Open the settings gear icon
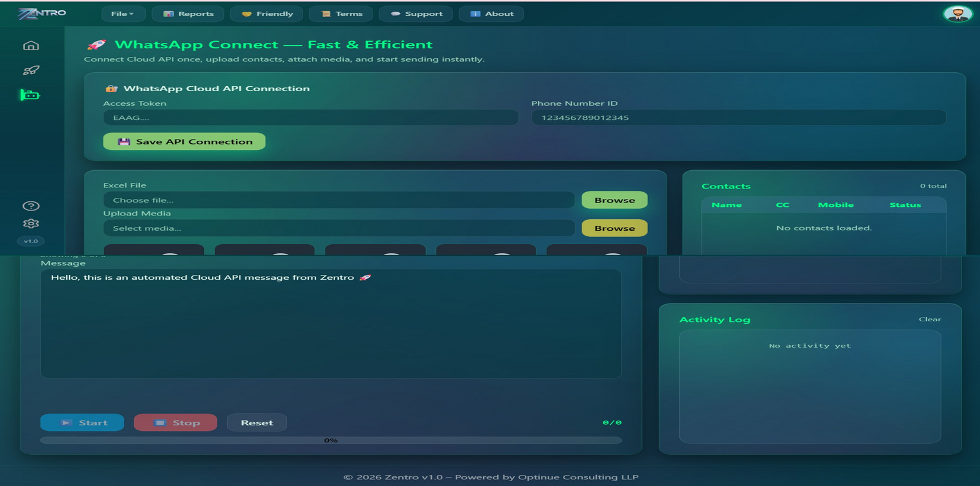The width and height of the screenshot is (980, 486). point(31,224)
